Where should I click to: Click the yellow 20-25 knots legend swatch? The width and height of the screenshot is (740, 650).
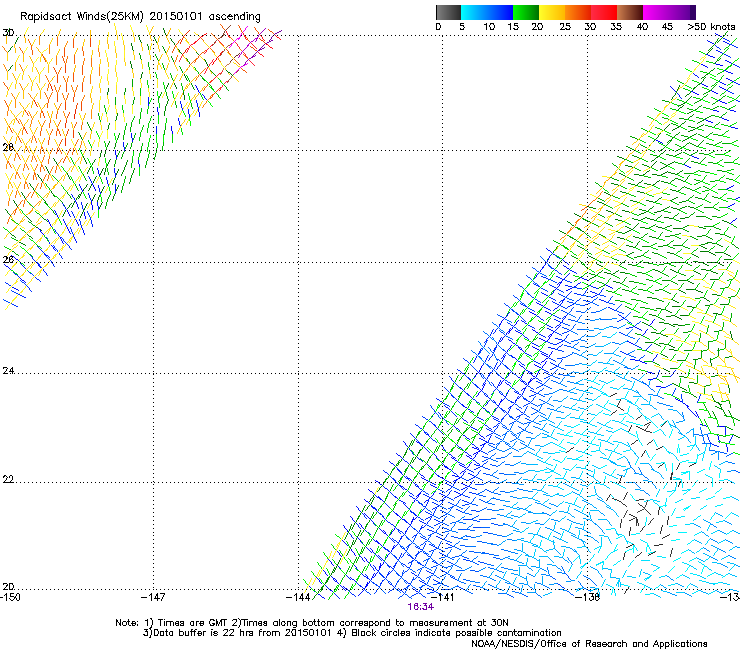(552, 12)
